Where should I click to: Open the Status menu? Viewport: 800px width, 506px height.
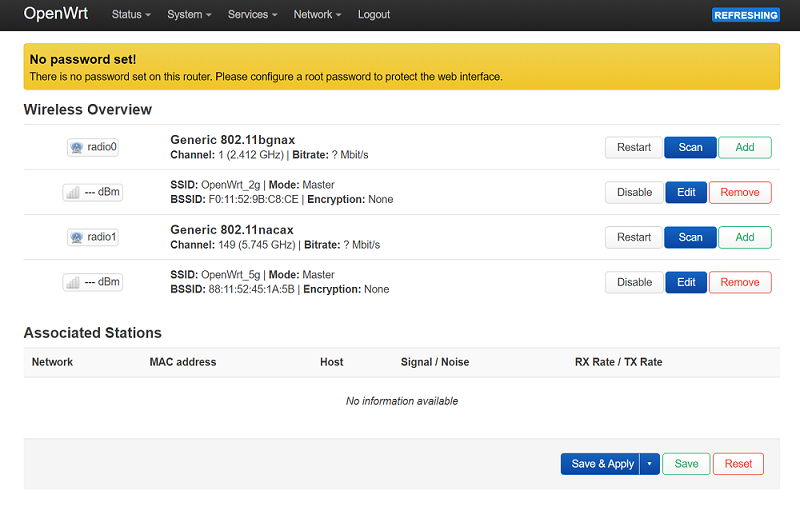131,15
